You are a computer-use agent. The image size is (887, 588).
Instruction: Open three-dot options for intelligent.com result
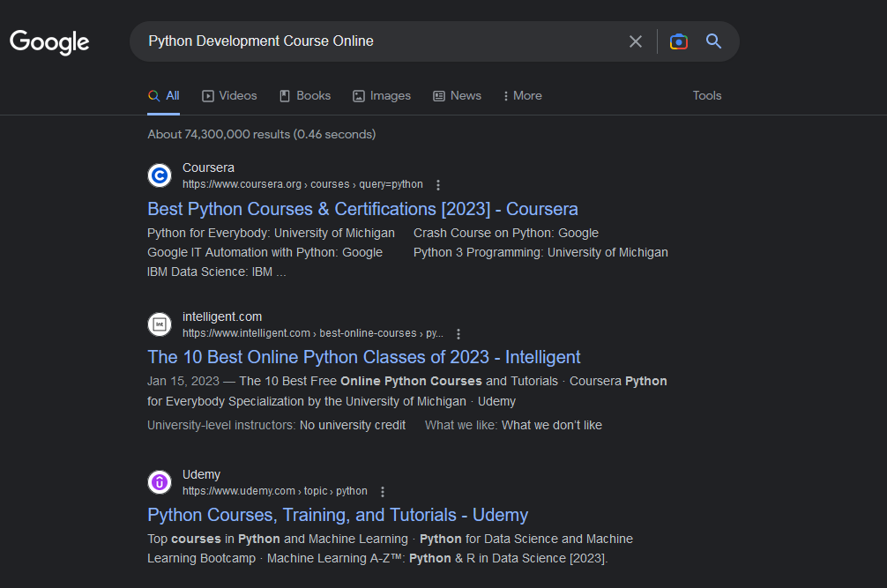[x=458, y=334]
